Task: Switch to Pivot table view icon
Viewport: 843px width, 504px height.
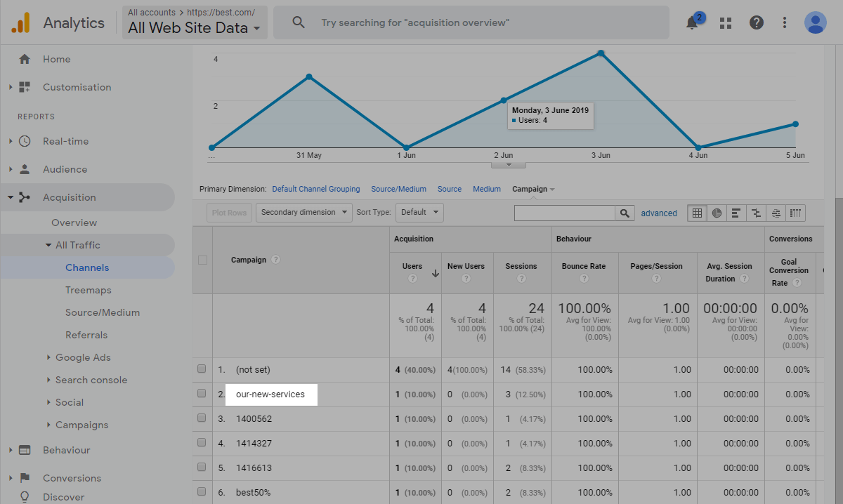Action: [x=795, y=213]
